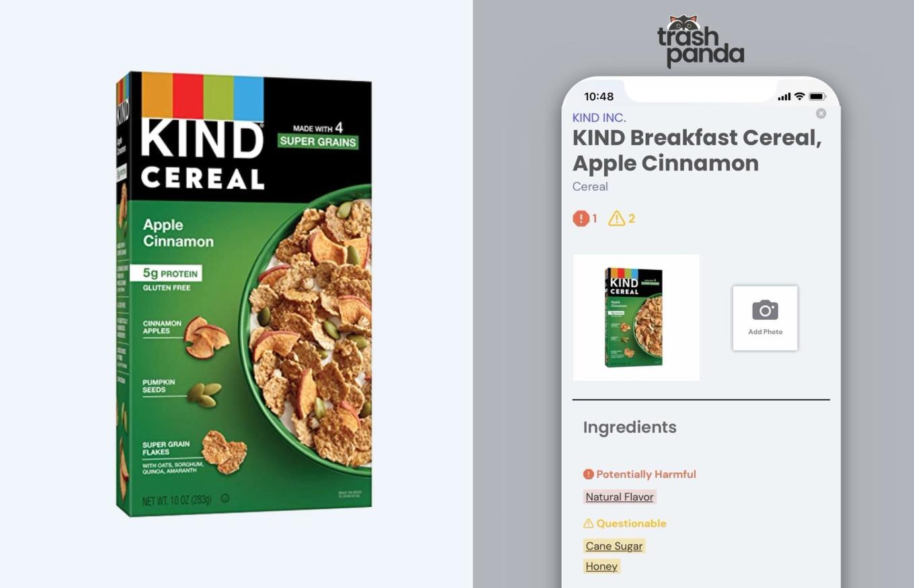This screenshot has width=914, height=588.
Task: Tap the battery status icon
Action: tap(817, 97)
